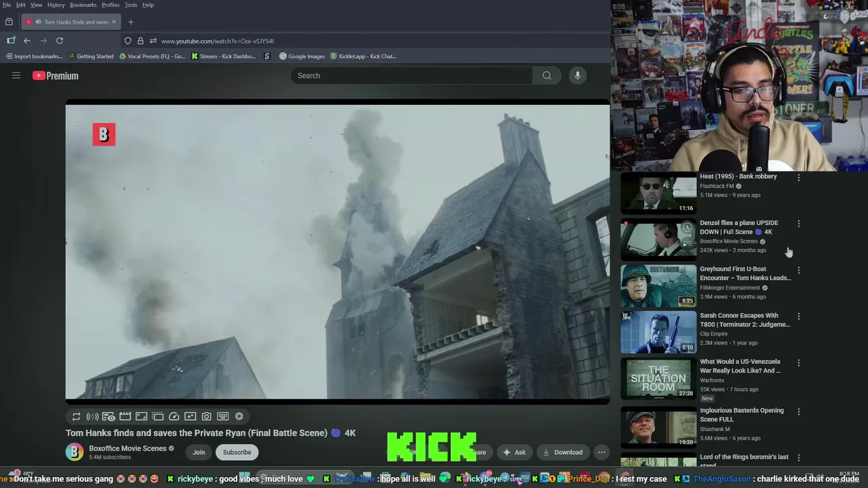Viewport: 868px width, 488px height.
Task: Click the resize player icon in enhancer toolbar
Action: [141, 416]
